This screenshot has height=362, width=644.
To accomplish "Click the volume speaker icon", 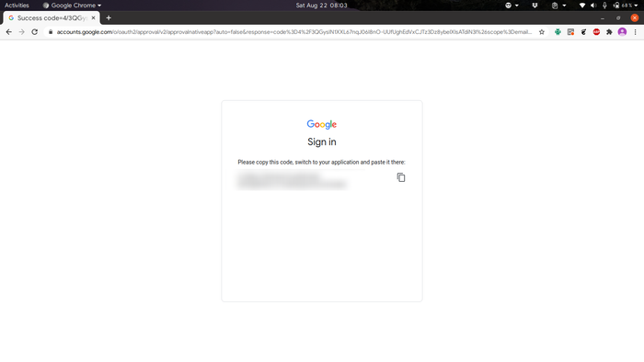I will pos(593,6).
